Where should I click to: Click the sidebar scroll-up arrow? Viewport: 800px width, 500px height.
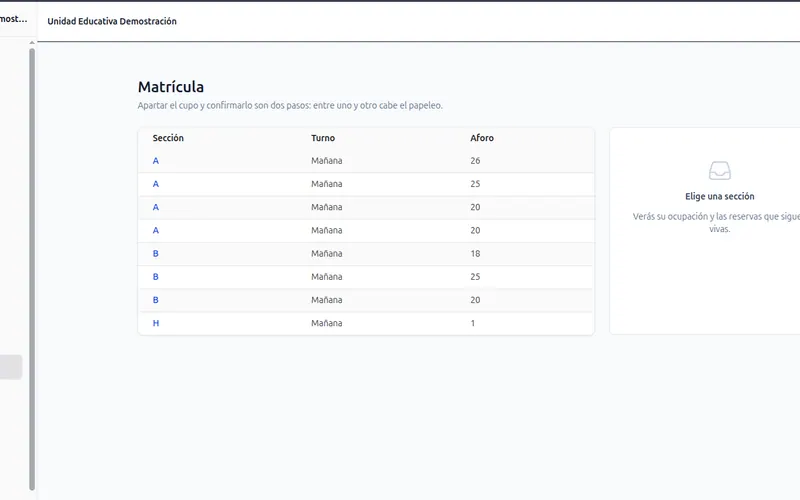[32, 43]
